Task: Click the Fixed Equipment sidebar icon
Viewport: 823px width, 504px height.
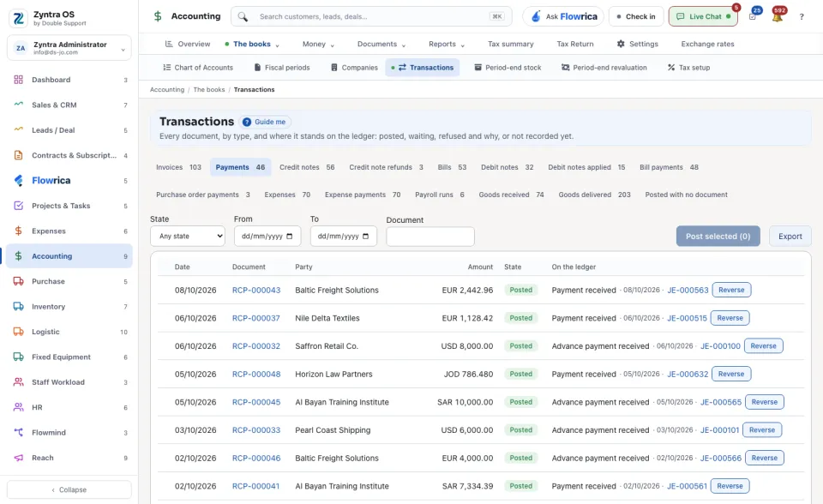Action: (18, 357)
